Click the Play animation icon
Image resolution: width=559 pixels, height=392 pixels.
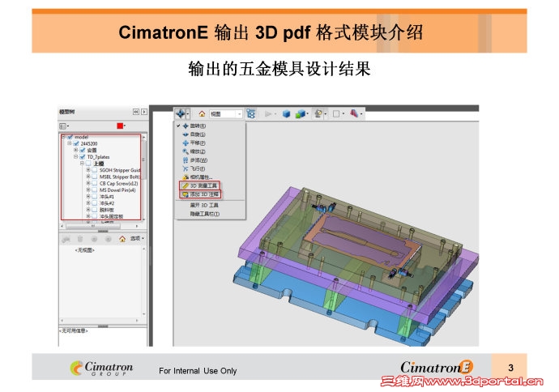pyautogui.click(x=268, y=113)
